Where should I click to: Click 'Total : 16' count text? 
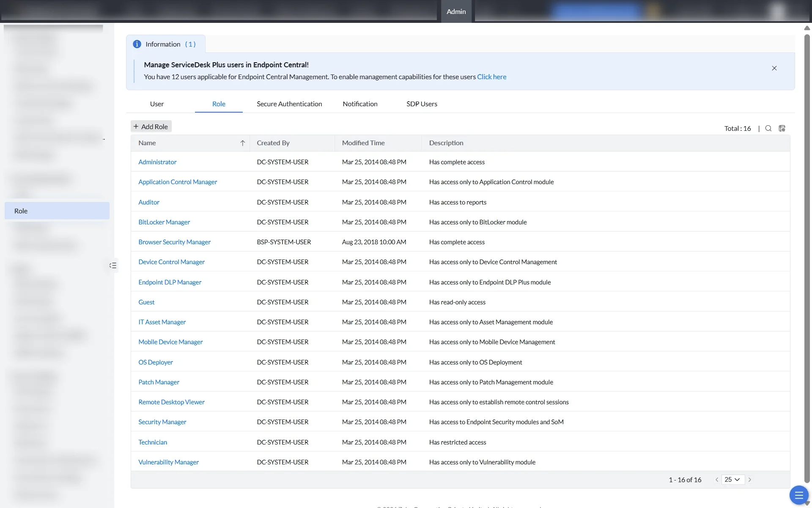[738, 128]
